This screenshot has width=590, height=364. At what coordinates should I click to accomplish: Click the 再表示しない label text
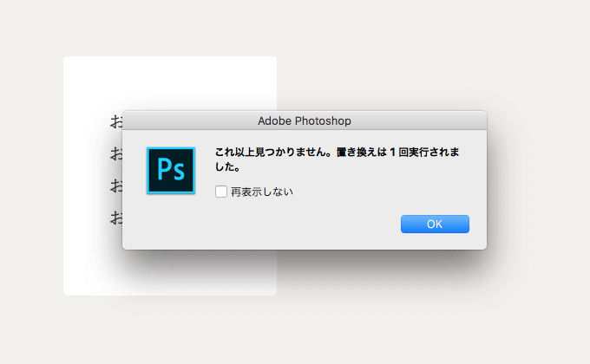(262, 192)
